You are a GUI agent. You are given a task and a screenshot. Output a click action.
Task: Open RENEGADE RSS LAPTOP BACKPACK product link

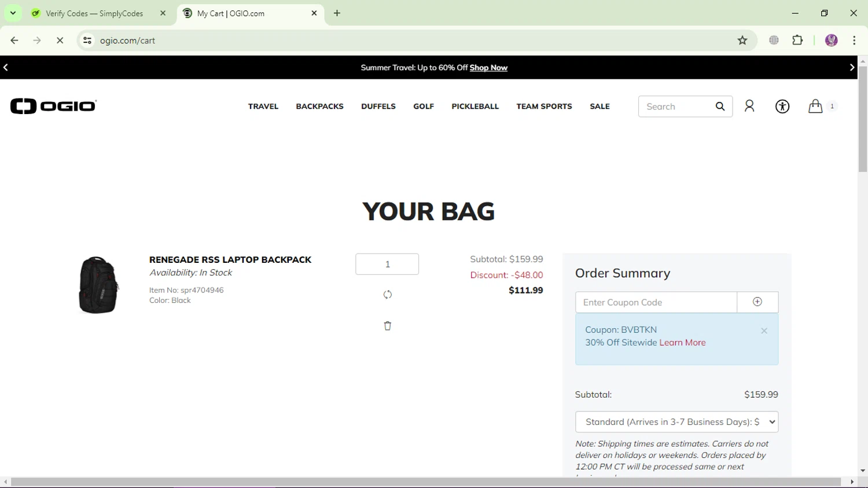point(230,260)
